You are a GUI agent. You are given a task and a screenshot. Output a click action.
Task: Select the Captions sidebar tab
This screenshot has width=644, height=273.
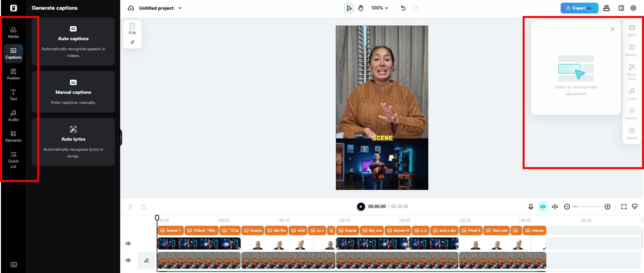tap(13, 53)
